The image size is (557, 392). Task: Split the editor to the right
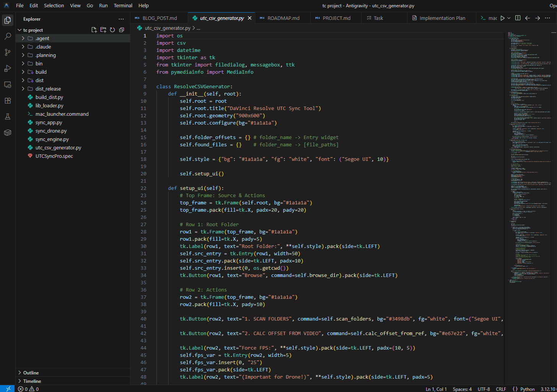tap(518, 18)
